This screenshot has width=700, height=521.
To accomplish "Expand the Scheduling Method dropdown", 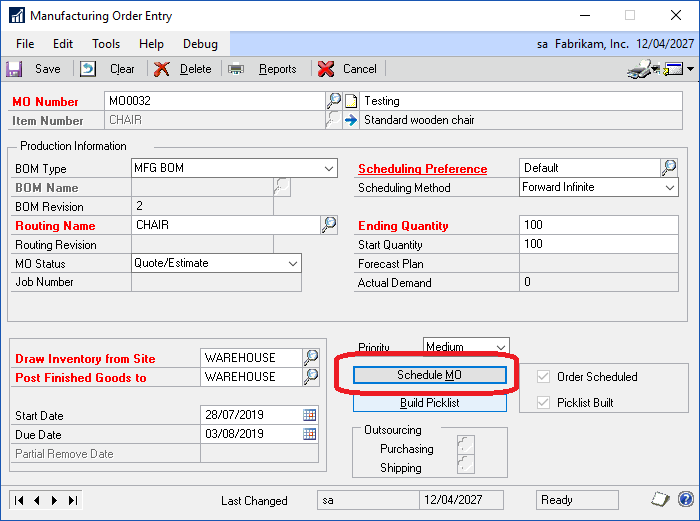I will 670,188.
